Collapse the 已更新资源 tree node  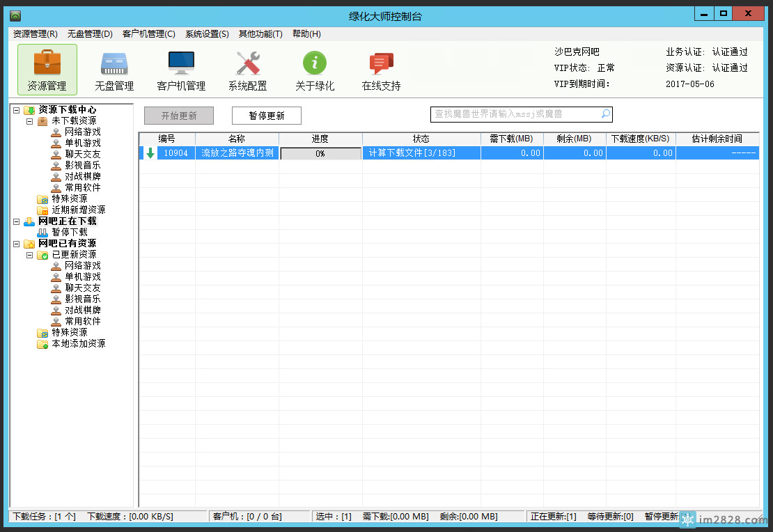(x=30, y=255)
